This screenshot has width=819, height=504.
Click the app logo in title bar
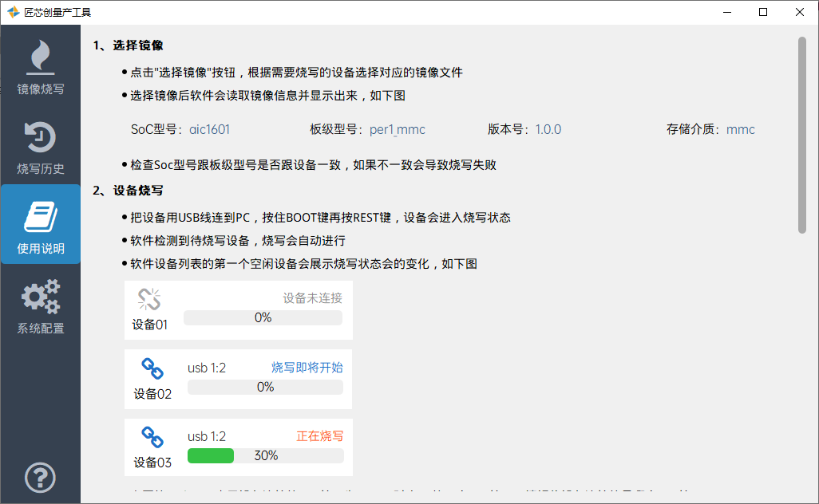[x=13, y=12]
